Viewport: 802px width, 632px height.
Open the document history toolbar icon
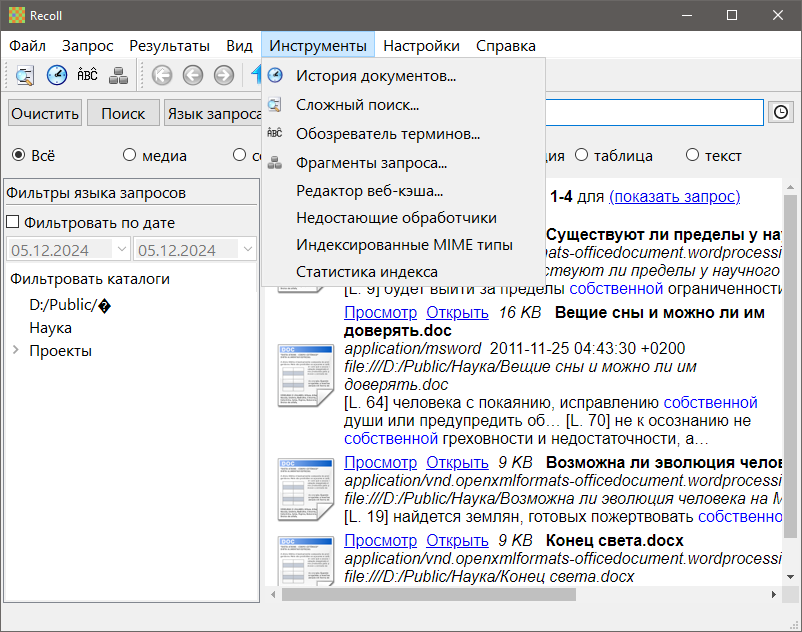point(57,75)
